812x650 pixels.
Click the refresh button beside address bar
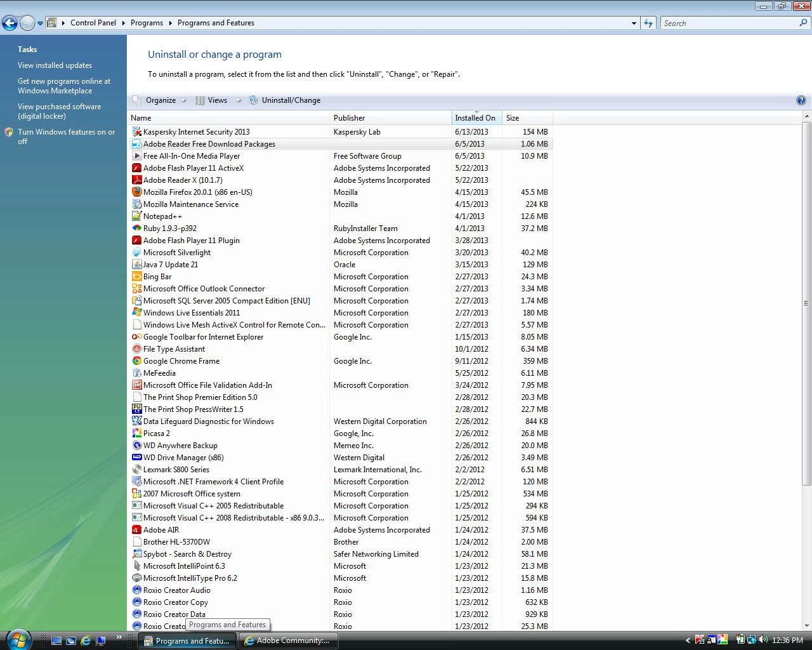tap(648, 23)
